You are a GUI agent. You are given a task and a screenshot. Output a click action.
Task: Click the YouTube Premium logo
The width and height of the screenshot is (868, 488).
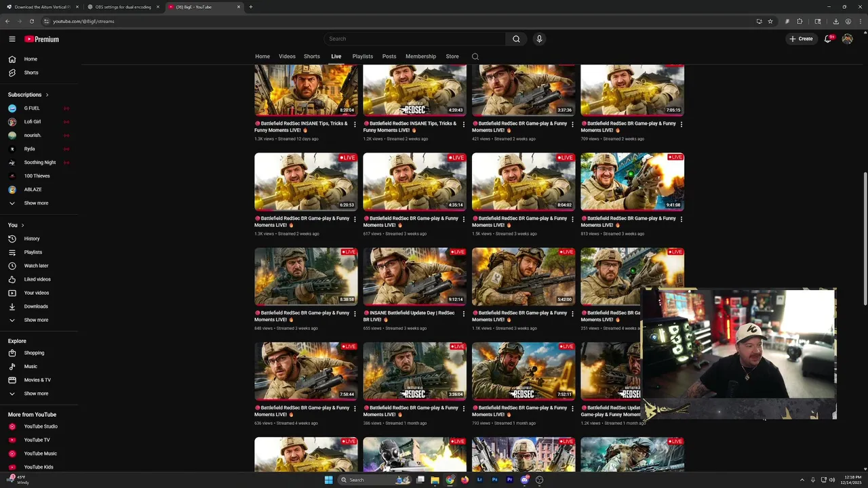(42, 39)
